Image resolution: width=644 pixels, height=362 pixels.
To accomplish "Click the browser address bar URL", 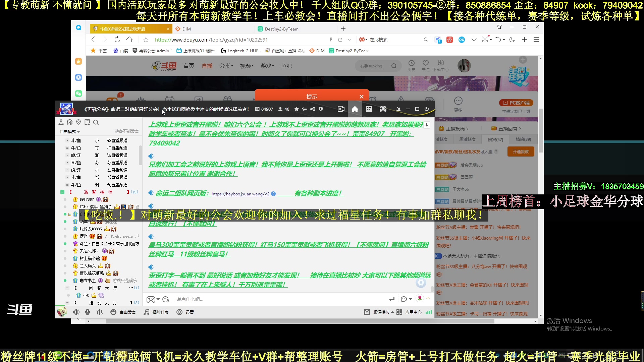I will [x=211, y=40].
